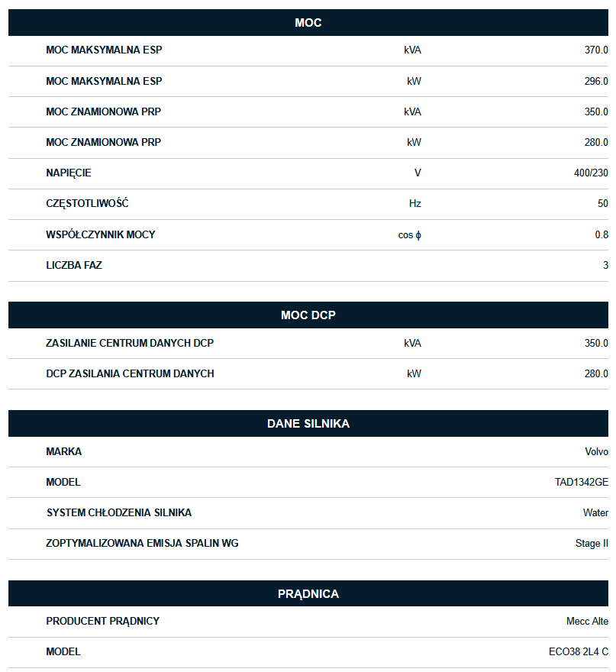Click the Hz unit text
Screen dimensions: 616x672
pos(414,204)
